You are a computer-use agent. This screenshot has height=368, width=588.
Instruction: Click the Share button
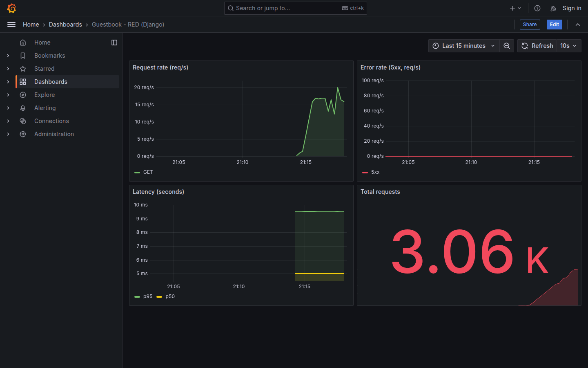pos(530,25)
